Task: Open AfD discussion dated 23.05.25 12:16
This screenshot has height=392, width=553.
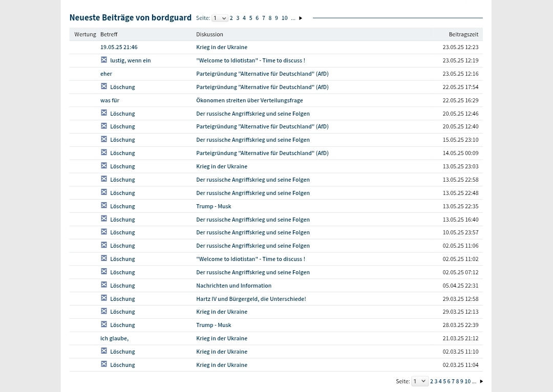Action: [262, 74]
